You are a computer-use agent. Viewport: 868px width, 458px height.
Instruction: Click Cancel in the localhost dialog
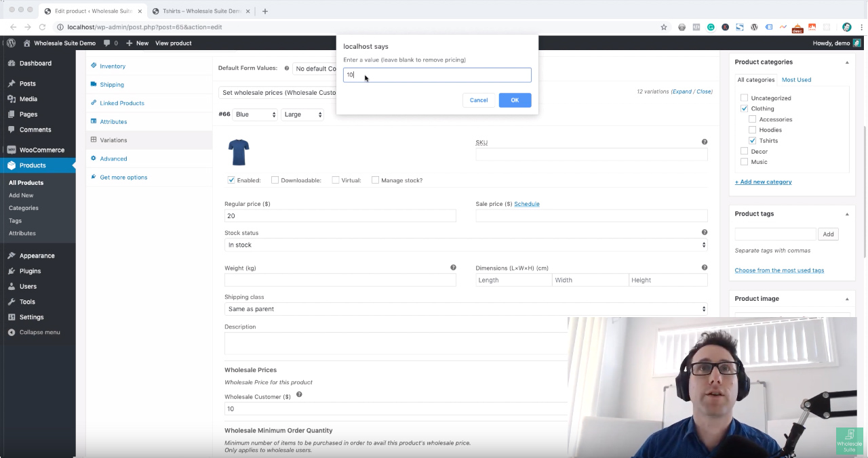tap(479, 100)
